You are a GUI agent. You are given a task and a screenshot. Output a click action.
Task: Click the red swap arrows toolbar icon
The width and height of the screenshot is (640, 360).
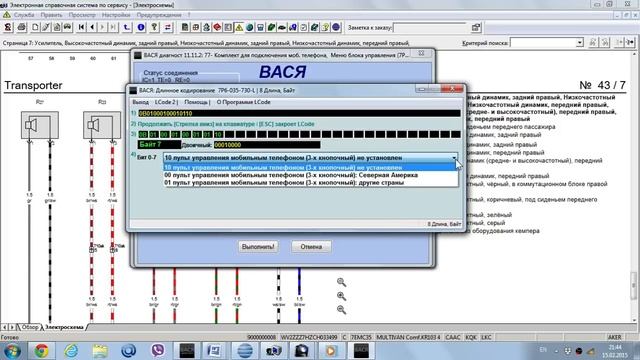click(167, 27)
